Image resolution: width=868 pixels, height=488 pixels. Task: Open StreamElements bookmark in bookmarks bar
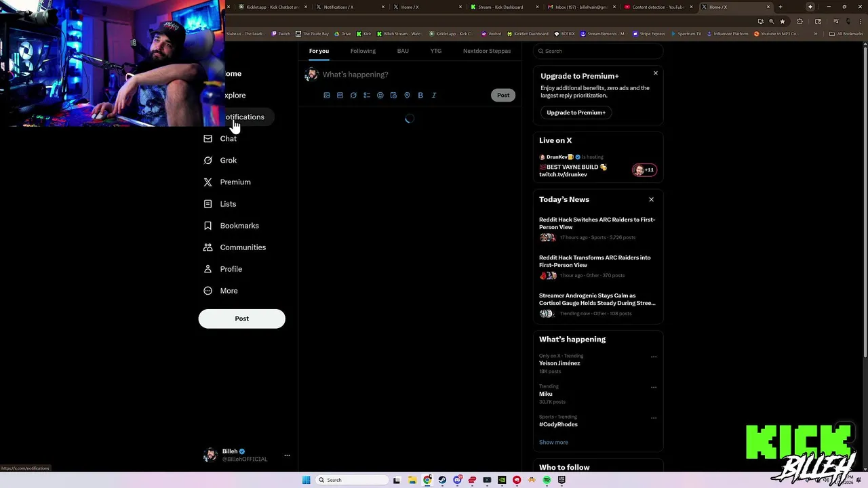604,34
